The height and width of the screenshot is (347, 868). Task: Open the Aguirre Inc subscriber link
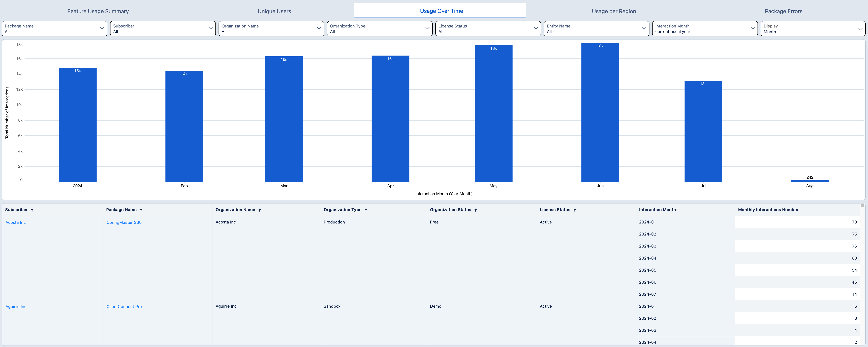16,306
